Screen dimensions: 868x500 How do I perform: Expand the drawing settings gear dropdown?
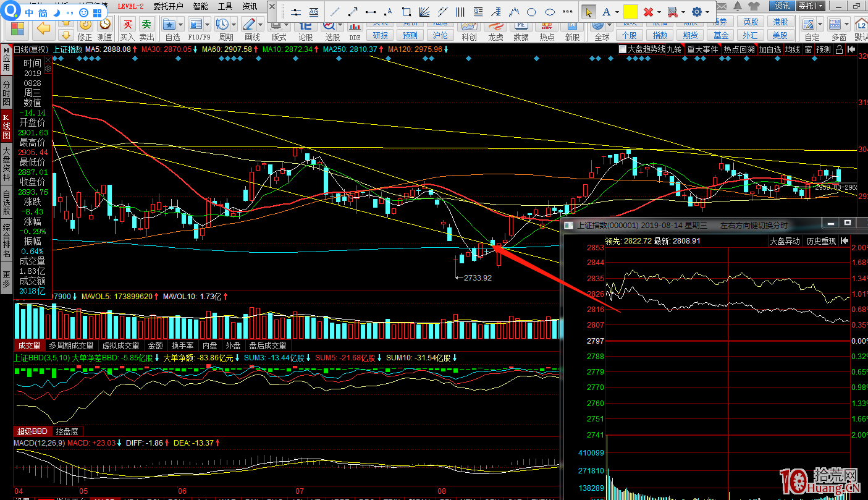pos(707,12)
